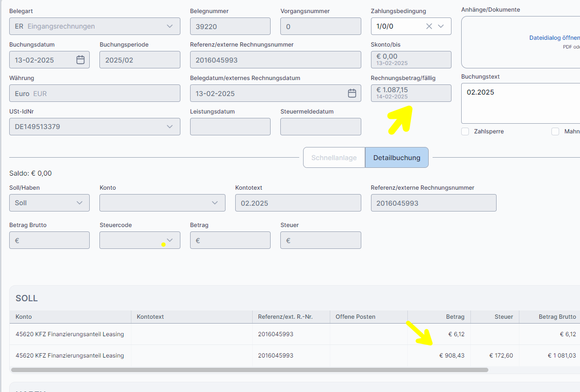Select the Detailbuchung tab

[x=396, y=158]
